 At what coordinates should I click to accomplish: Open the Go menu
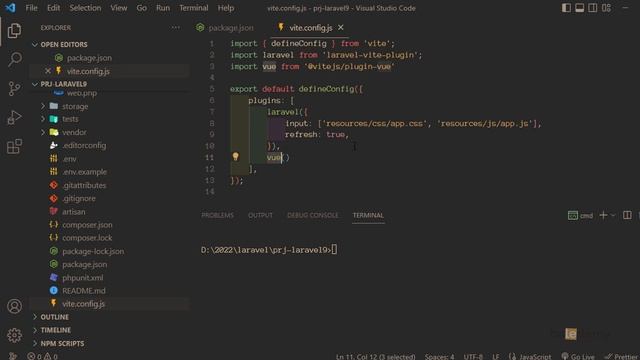(x=142, y=8)
